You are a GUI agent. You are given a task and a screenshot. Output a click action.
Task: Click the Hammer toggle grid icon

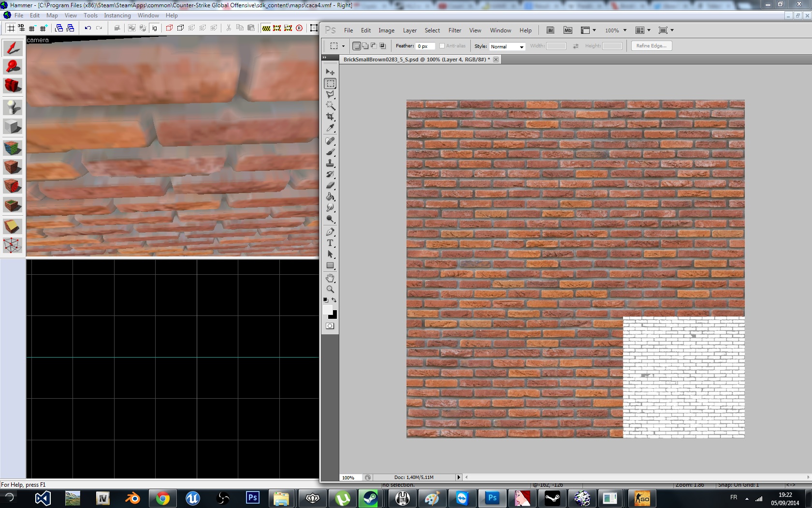click(10, 28)
